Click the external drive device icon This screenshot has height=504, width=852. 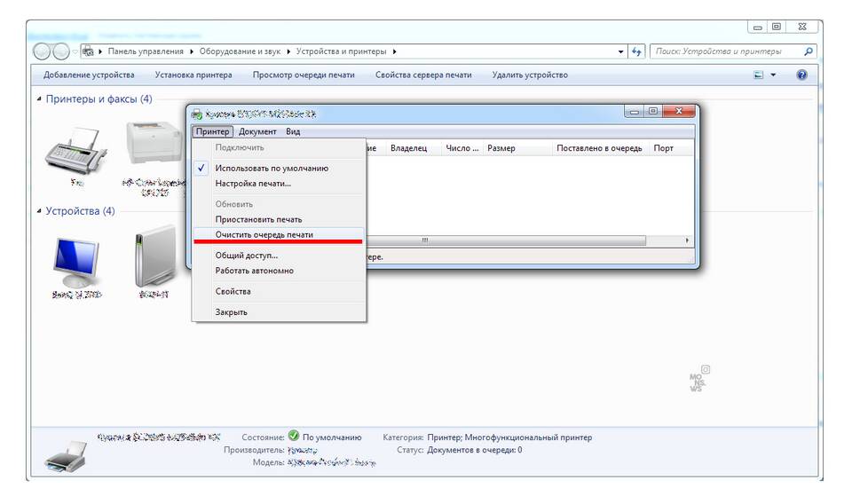point(154,257)
